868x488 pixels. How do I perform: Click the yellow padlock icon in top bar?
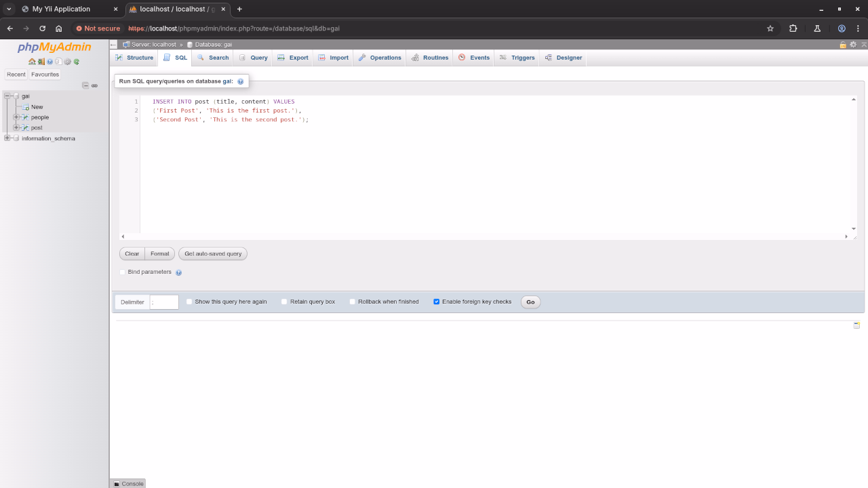click(x=843, y=45)
